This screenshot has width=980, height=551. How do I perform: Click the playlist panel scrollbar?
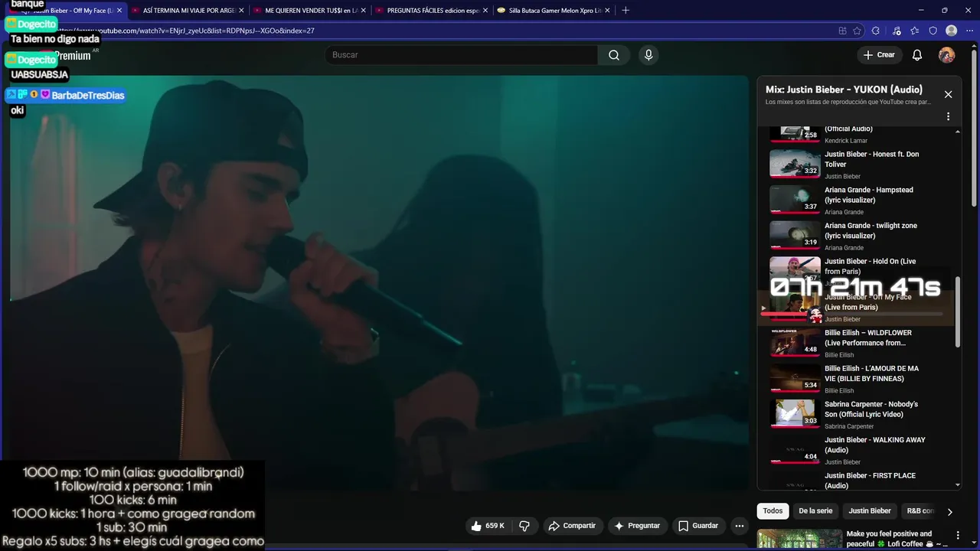coord(957,312)
